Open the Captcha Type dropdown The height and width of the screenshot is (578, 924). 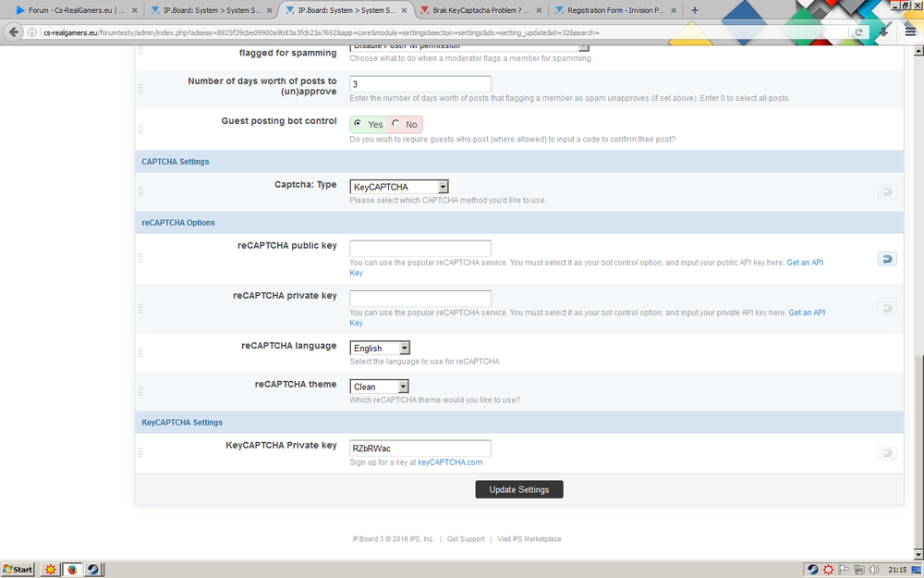(x=399, y=187)
